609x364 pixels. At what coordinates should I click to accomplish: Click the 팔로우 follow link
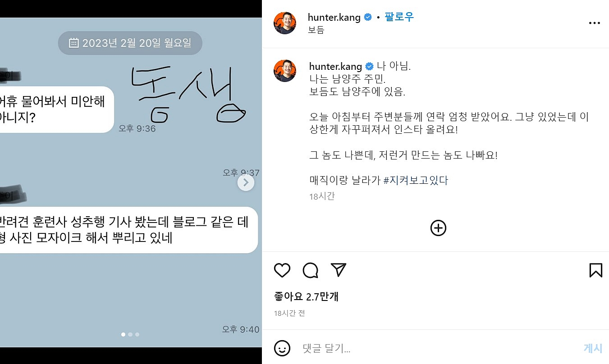(399, 17)
